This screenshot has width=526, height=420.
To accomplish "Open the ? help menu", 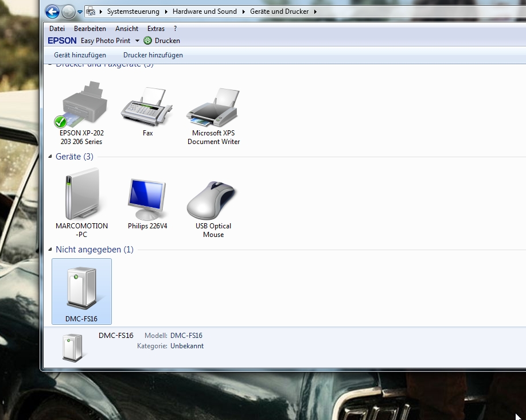I will tap(175, 29).
